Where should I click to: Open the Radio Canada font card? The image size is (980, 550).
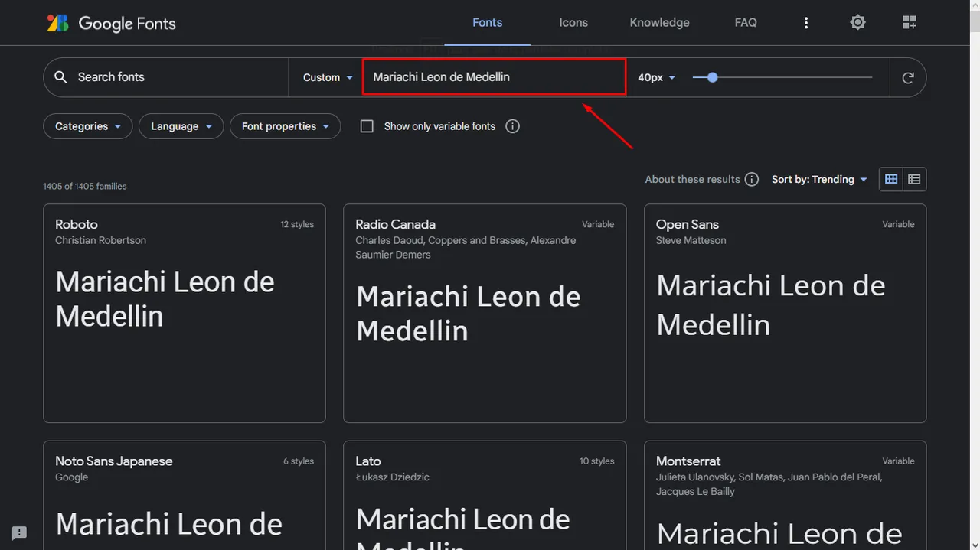click(x=485, y=313)
